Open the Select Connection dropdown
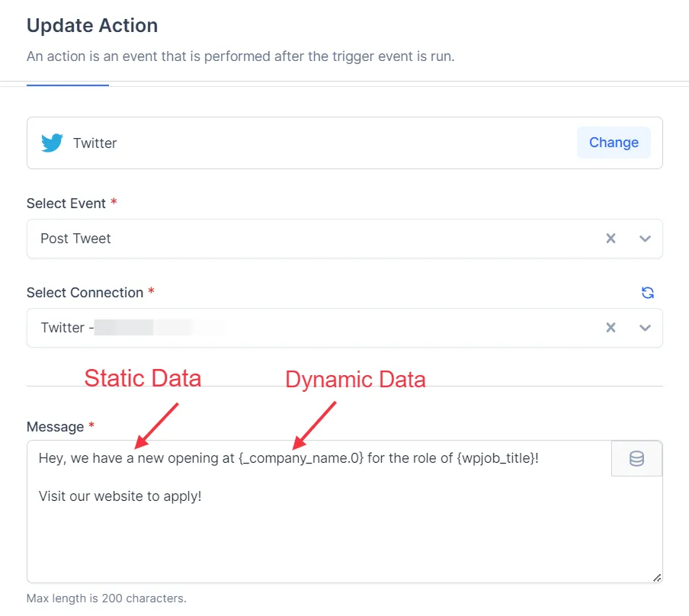Screen dimensions: 689x616 [x=645, y=328]
